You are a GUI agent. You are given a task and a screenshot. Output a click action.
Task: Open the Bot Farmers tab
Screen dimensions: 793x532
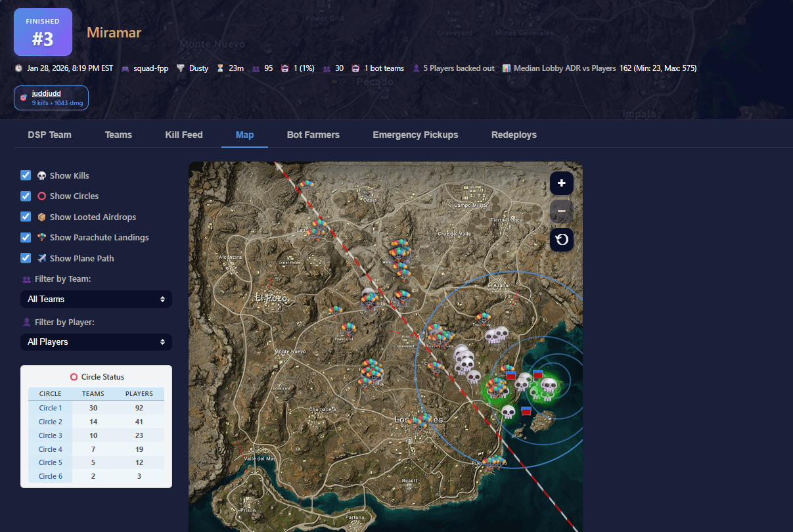click(x=313, y=135)
